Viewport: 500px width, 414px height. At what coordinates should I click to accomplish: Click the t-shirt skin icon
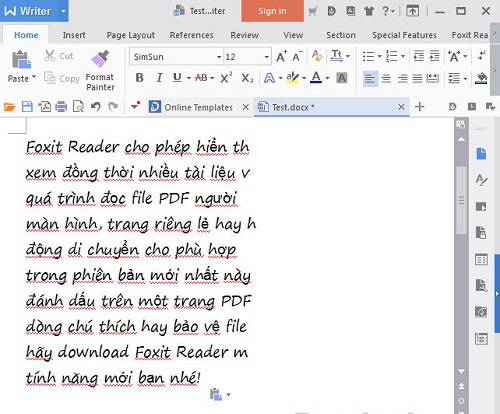point(369,11)
